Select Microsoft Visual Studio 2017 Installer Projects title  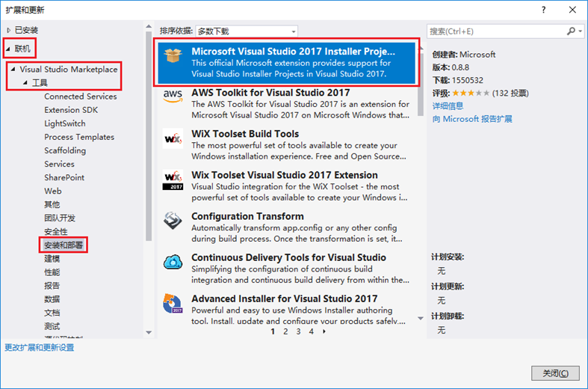(293, 52)
